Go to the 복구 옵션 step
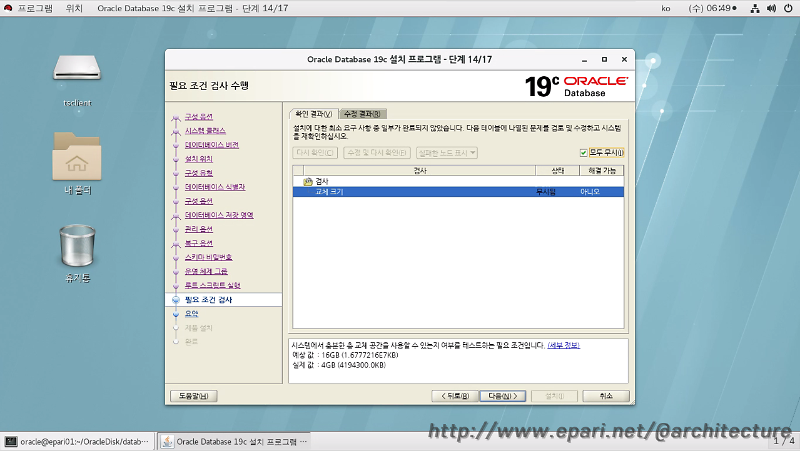 (x=198, y=243)
